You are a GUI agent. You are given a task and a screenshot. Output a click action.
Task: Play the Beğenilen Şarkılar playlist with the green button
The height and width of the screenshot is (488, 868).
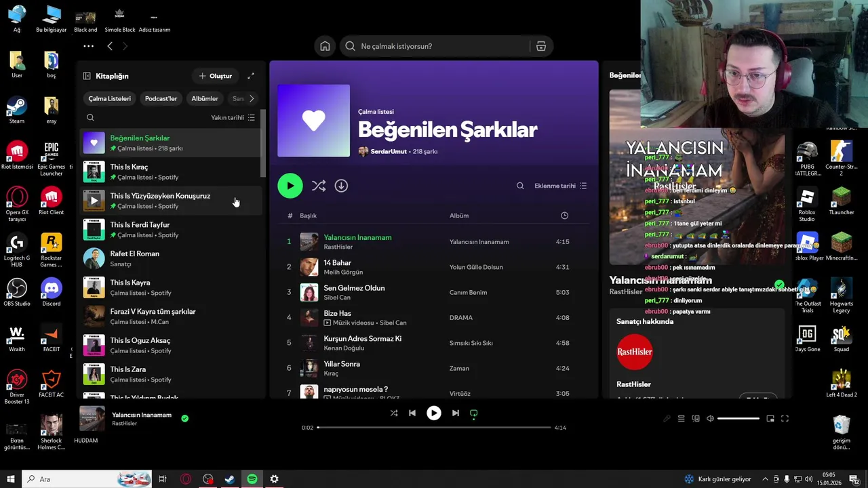[x=290, y=186]
